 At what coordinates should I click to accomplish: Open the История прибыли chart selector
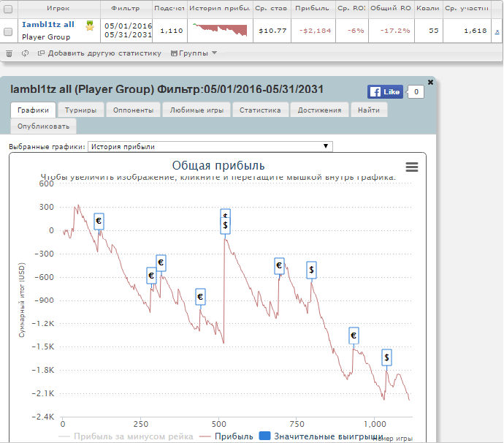[x=210, y=146]
